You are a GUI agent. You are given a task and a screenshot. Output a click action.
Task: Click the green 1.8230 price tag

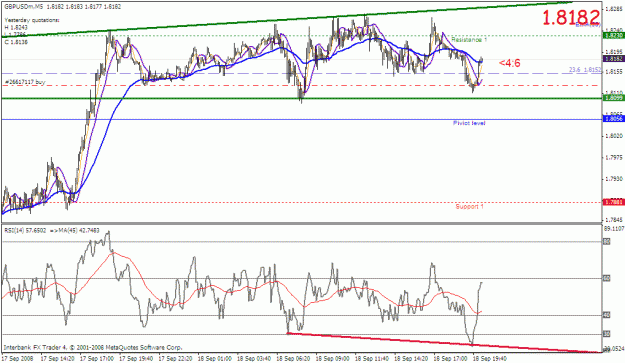coord(614,36)
